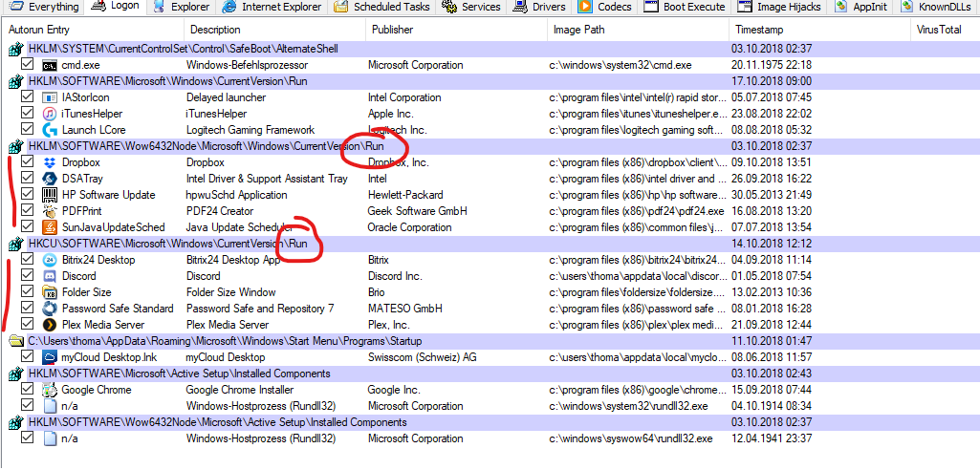Select the 'PDF24 Creator' description cell
The image size is (980, 470).
tap(219, 211)
